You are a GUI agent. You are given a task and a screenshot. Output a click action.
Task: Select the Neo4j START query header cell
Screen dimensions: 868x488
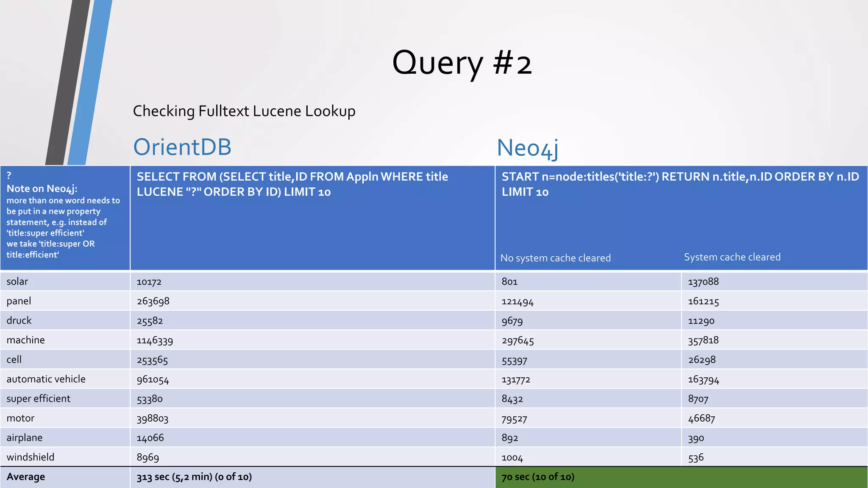coord(681,218)
